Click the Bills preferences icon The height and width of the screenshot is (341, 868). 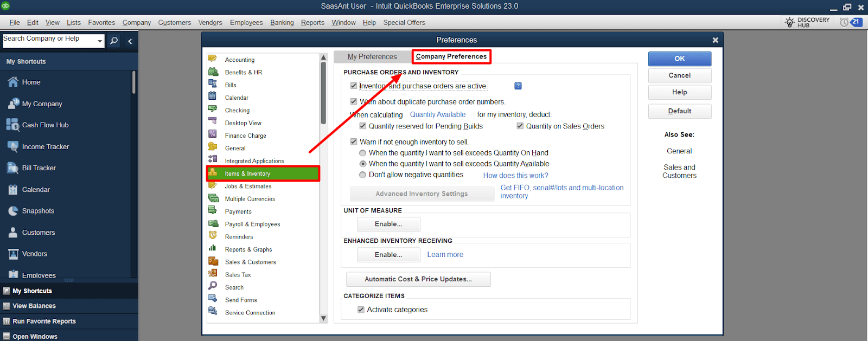pos(213,83)
